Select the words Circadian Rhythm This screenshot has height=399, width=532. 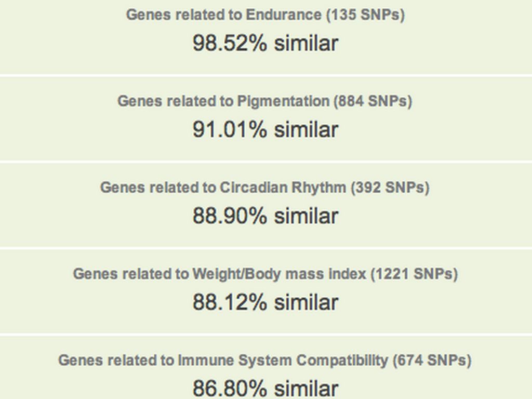pyautogui.click(x=283, y=187)
